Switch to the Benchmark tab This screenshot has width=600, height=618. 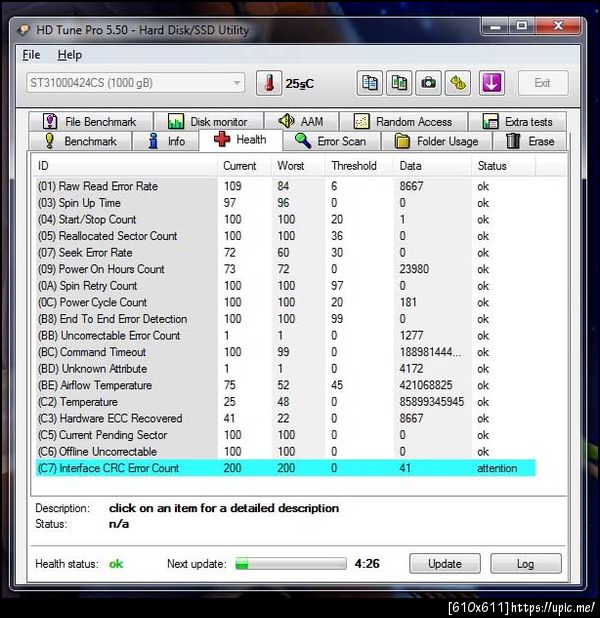pos(80,141)
